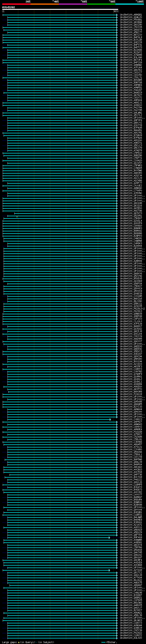Open hit UniRef100_C5XYX5

point(131,27)
